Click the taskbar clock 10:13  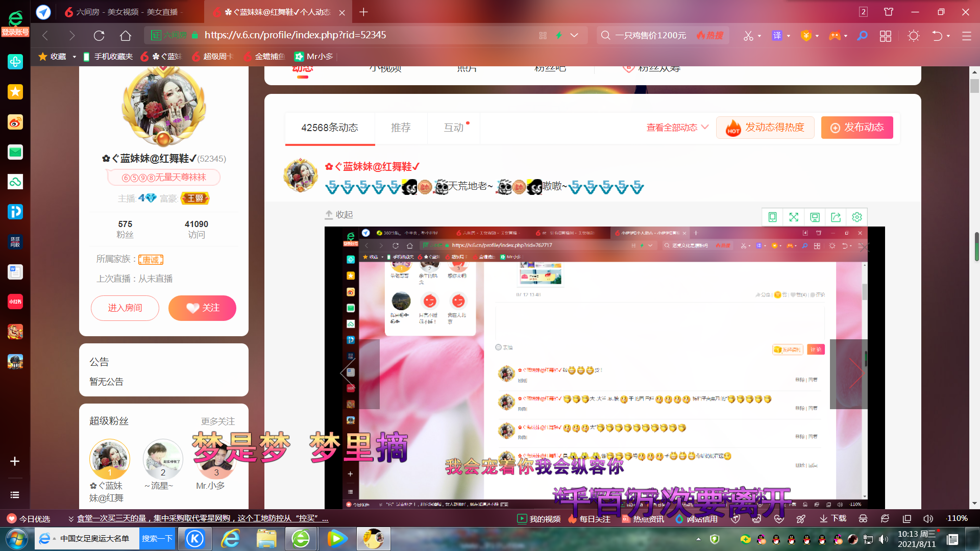coord(917,539)
